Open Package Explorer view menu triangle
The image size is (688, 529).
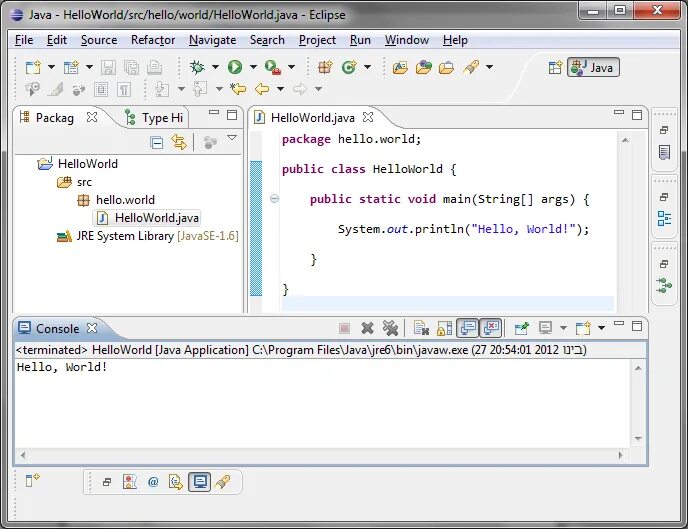pyautogui.click(x=232, y=138)
